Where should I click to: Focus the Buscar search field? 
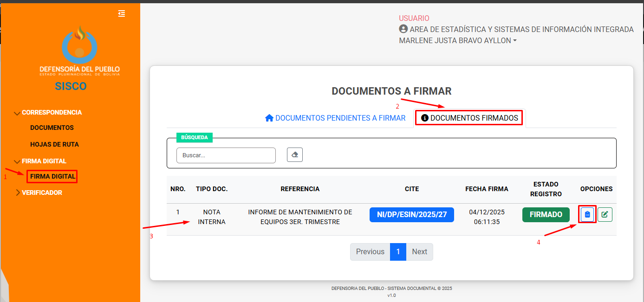tap(226, 155)
